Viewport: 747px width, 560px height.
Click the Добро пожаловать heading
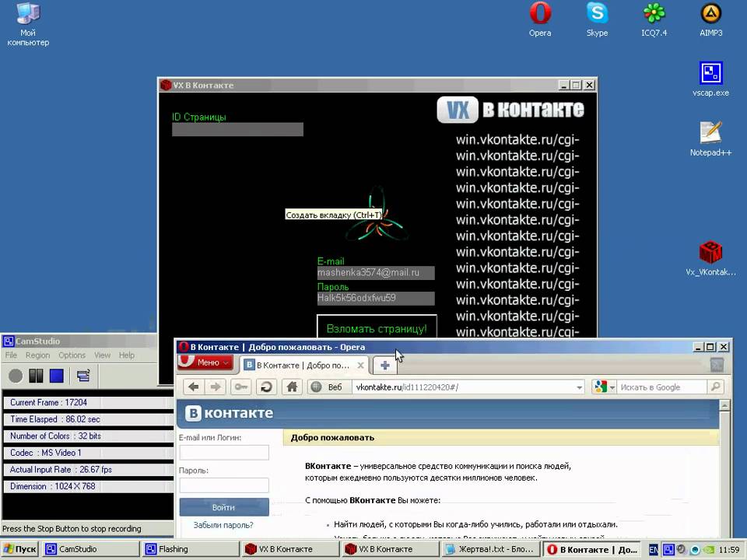click(x=332, y=438)
